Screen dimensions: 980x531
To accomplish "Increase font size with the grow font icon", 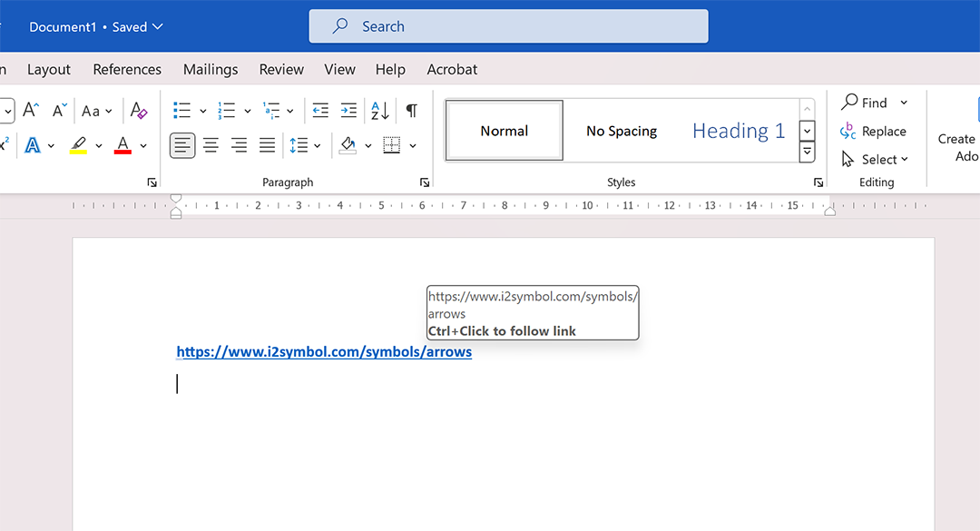I will 31,110.
